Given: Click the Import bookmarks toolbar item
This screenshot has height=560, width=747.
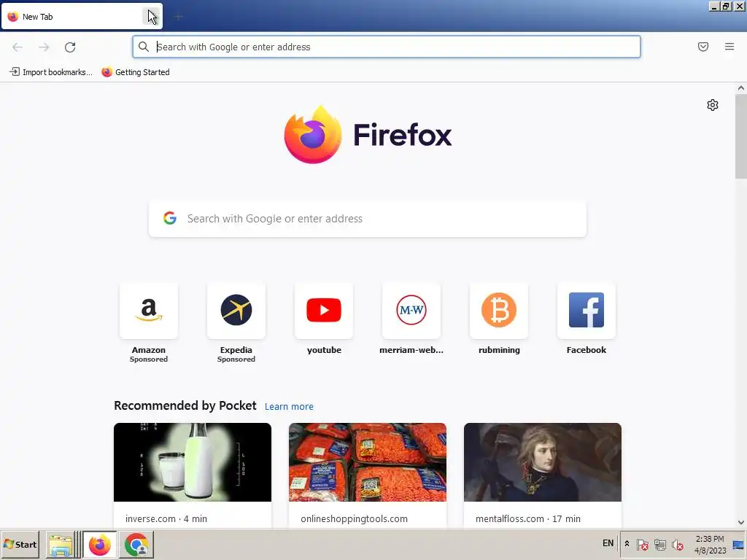Looking at the screenshot, I should click(51, 72).
